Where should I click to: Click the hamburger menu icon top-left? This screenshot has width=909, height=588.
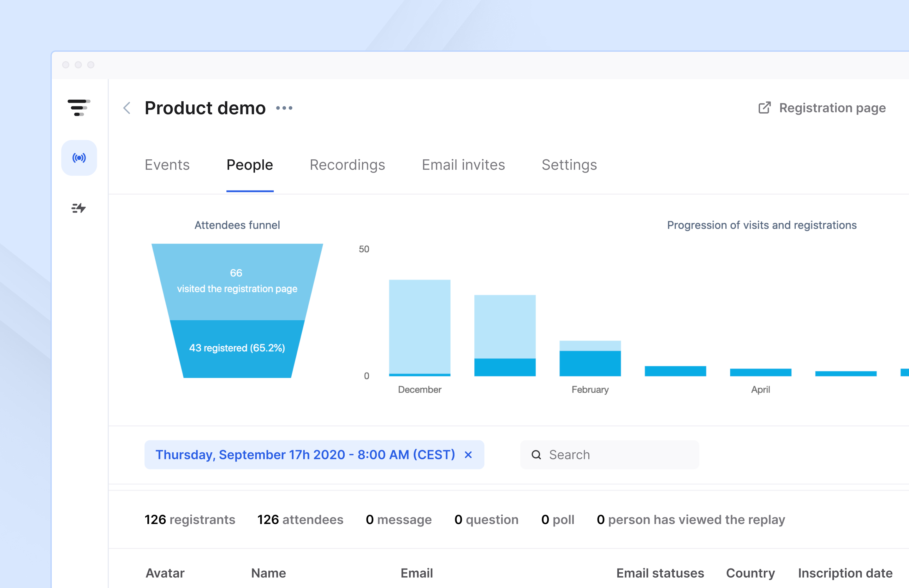tap(78, 108)
